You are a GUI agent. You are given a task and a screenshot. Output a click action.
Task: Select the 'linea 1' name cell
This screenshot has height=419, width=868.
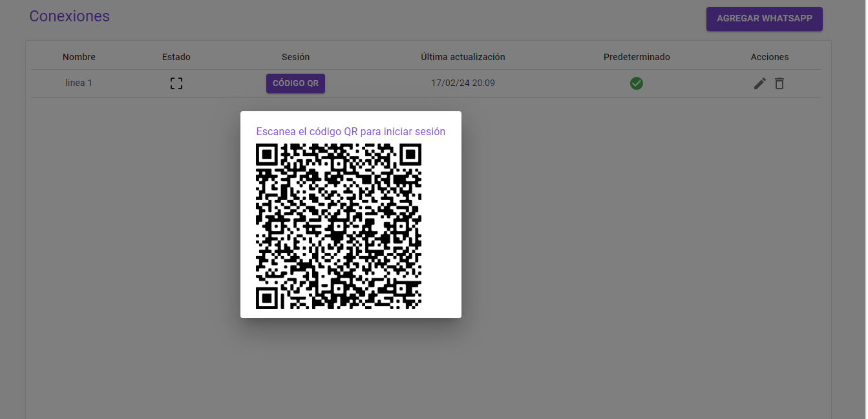(79, 83)
